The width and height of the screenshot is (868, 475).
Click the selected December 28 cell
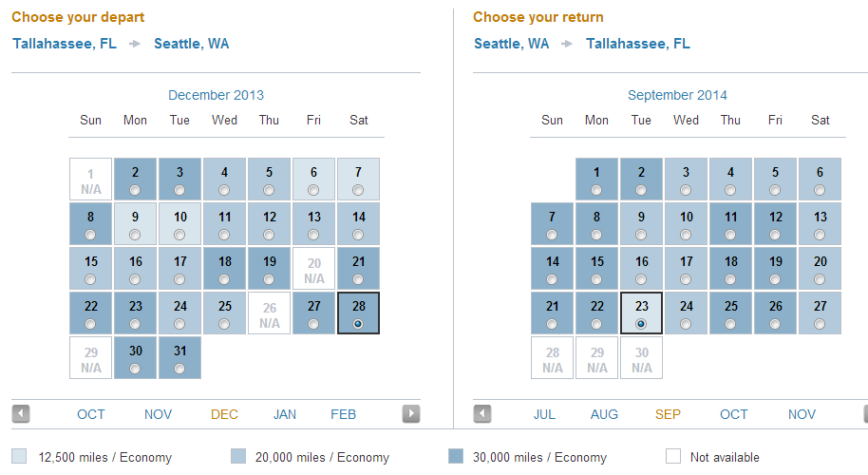(358, 313)
